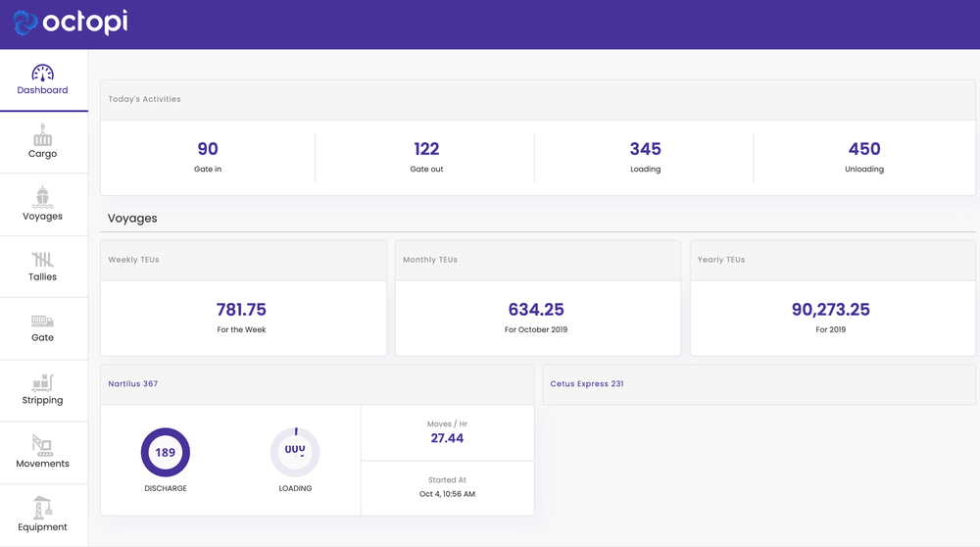Click the 90,273.25 yearly TEUs value
Viewport: 980px width, 547px height.
pos(831,310)
